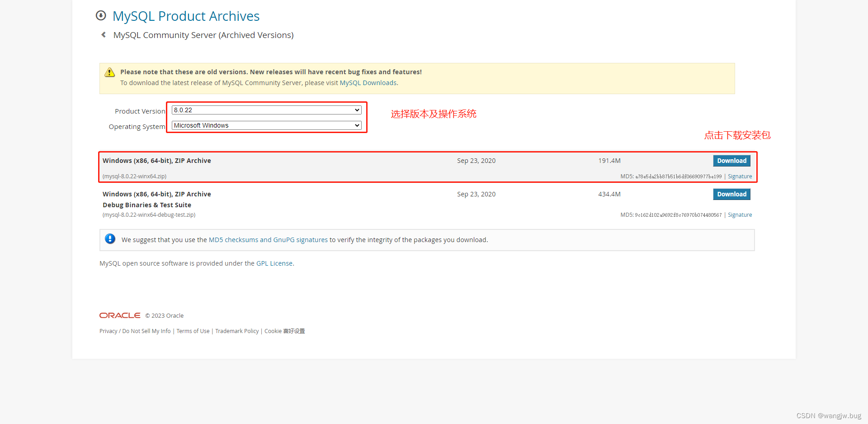Click the Sep 23, 2020 date of first archive
Screen dimensions: 868x424
(476, 161)
